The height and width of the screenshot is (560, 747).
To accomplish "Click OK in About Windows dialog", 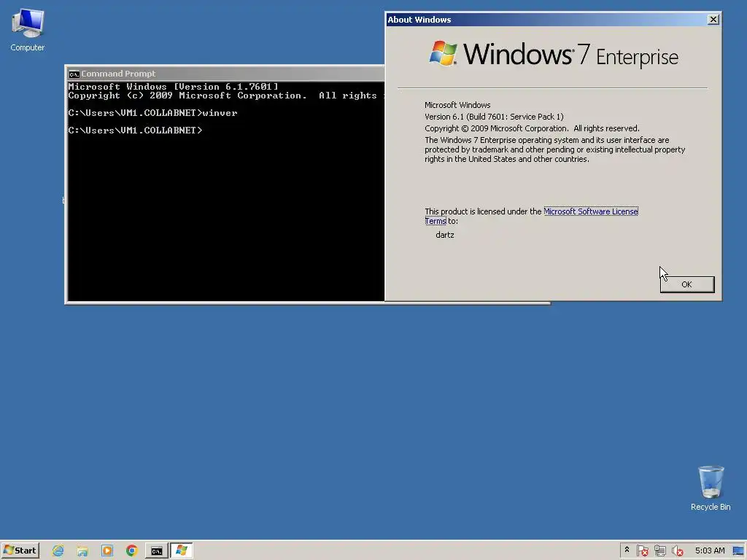I will 686,284.
